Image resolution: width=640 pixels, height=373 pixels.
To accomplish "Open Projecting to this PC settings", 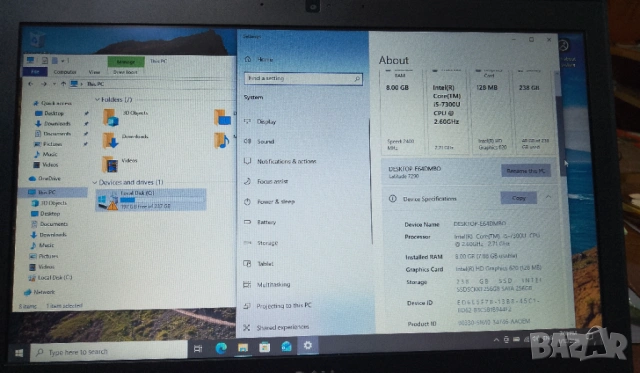I will [284, 305].
